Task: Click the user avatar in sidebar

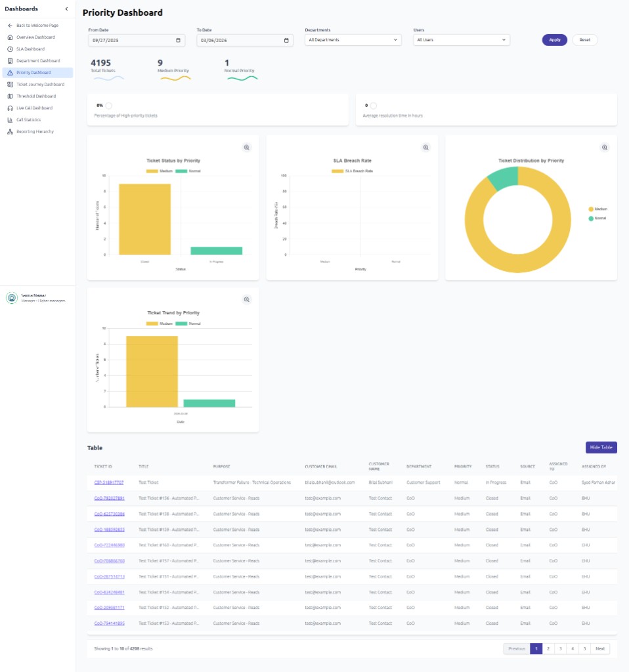Action: tap(12, 298)
